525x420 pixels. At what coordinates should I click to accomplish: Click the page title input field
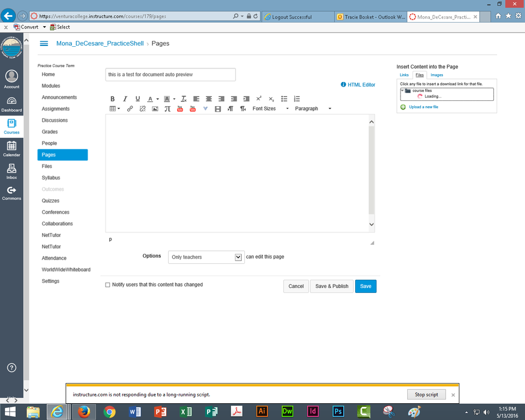tap(170, 75)
